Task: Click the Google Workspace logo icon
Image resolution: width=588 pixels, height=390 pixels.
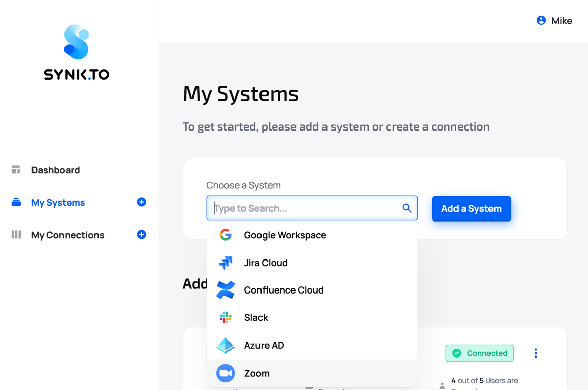Action: coord(225,235)
